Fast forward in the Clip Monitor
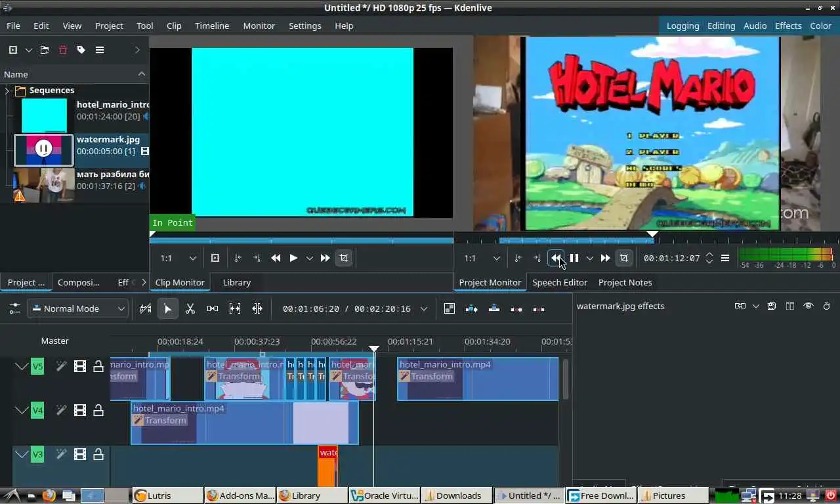Screen dimensions: 840x504 tap(325, 258)
